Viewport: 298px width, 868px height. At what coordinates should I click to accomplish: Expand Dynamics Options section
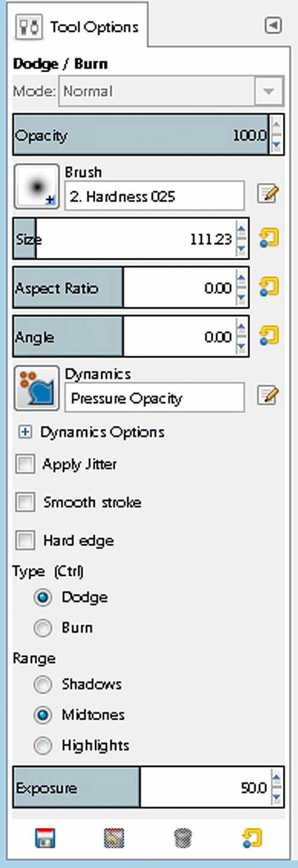(25, 432)
